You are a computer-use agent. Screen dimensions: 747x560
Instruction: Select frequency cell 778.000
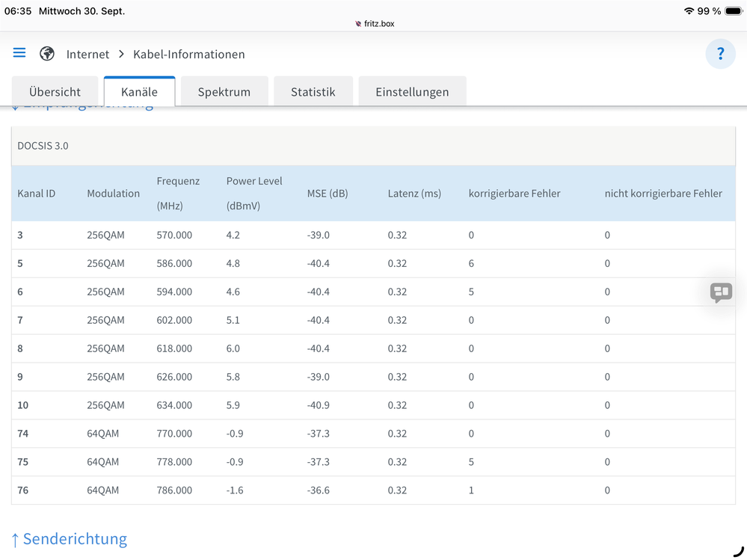174,462
